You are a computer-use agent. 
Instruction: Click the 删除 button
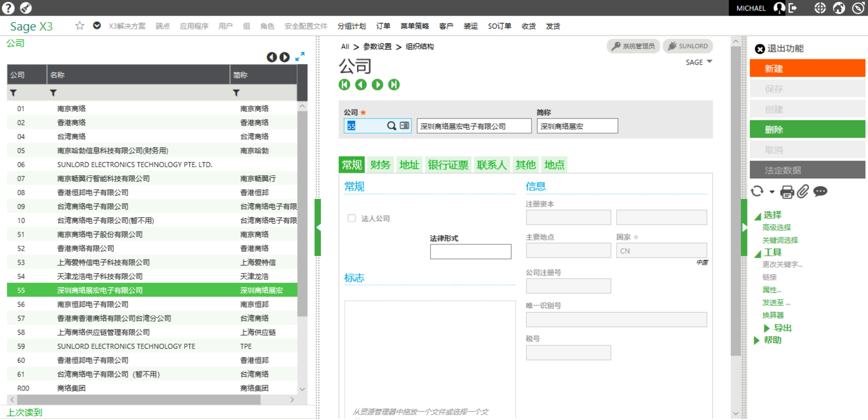click(807, 129)
